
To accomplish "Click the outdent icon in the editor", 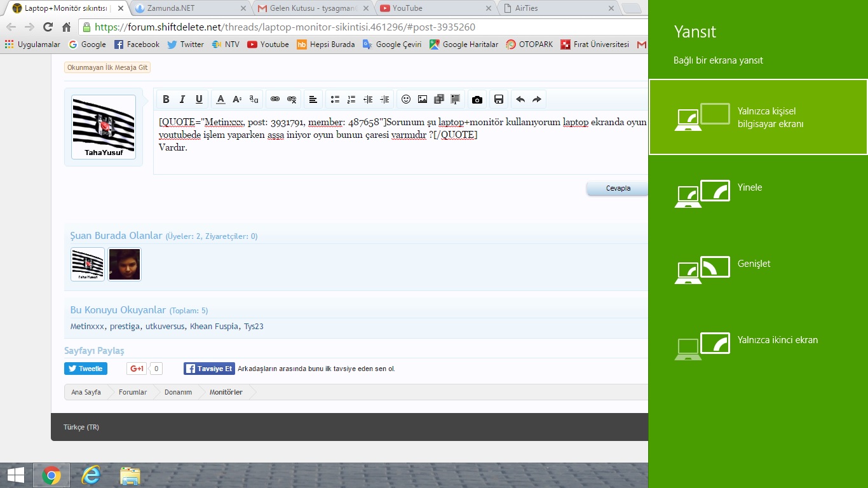I will (368, 99).
